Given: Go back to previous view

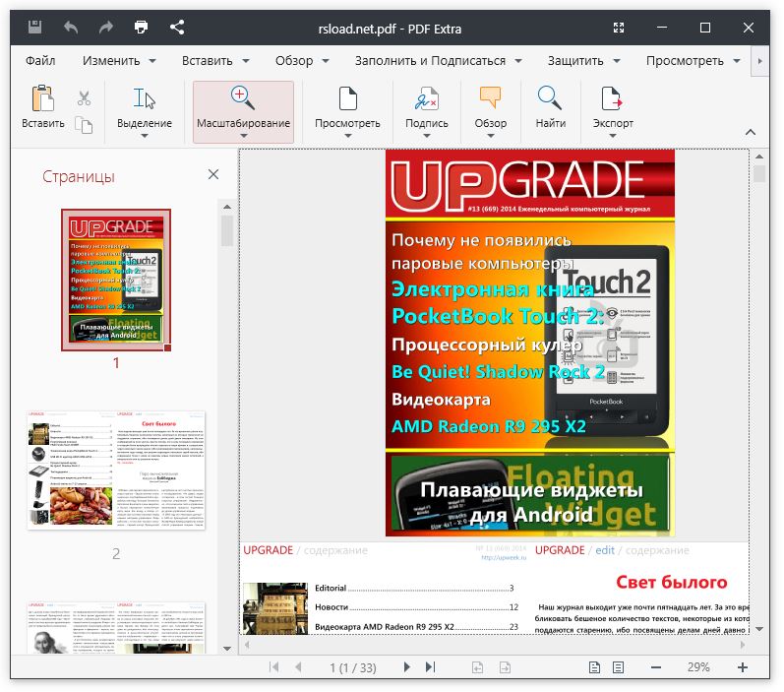Looking at the screenshot, I should coord(477,667).
